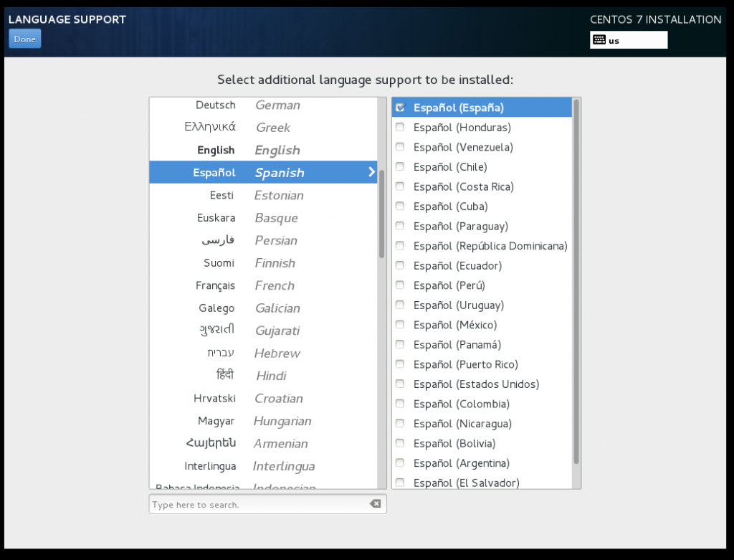This screenshot has width=734, height=560.
Task: Select Español (Cuba) checkbox
Action: pos(399,206)
